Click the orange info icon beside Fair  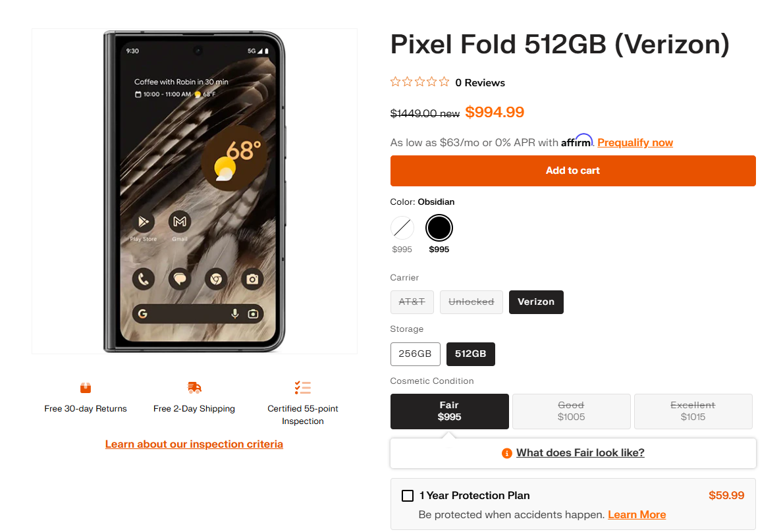click(x=506, y=453)
